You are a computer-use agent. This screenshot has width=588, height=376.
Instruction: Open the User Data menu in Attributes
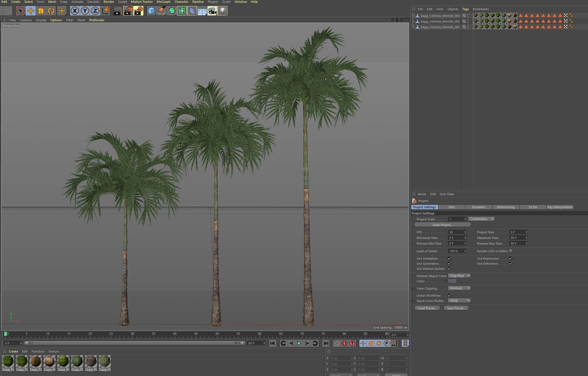click(x=447, y=194)
